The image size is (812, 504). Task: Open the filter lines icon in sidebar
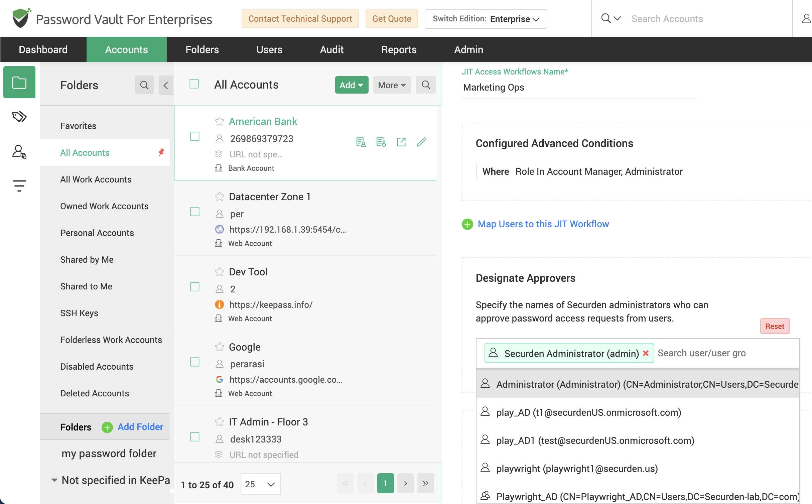coord(19,186)
